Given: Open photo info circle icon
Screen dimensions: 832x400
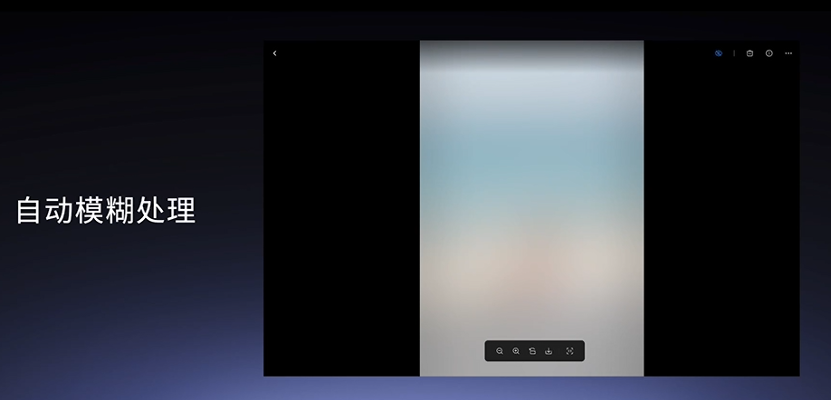Looking at the screenshot, I should pos(769,53).
